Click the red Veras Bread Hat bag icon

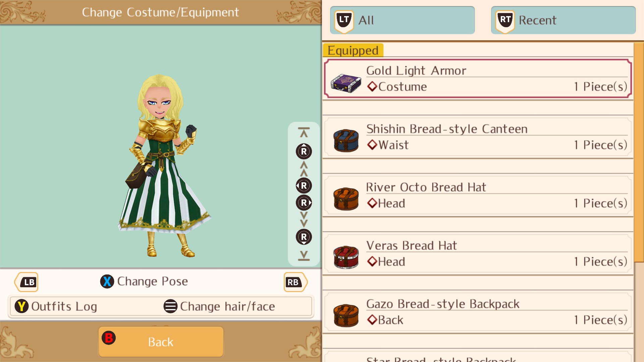pyautogui.click(x=346, y=257)
